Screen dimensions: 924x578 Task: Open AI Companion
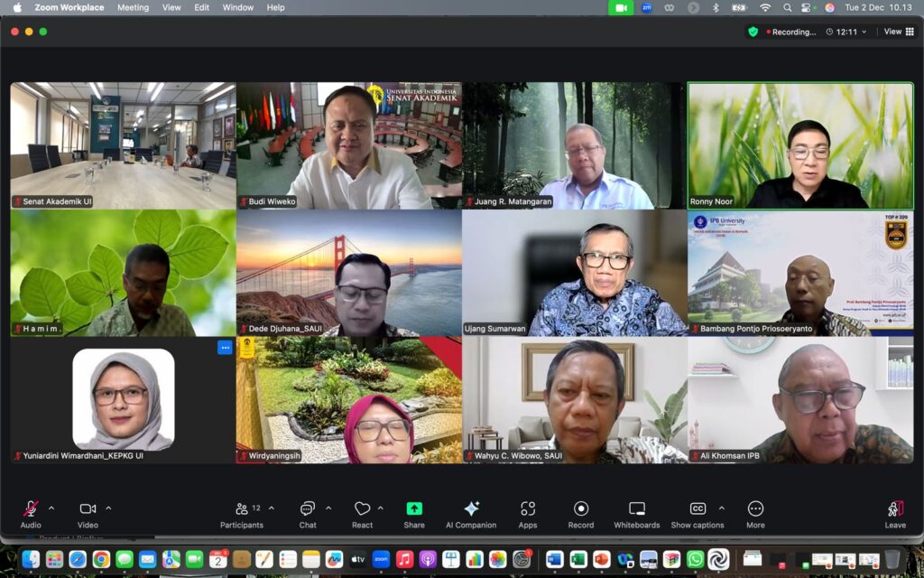pos(470,509)
